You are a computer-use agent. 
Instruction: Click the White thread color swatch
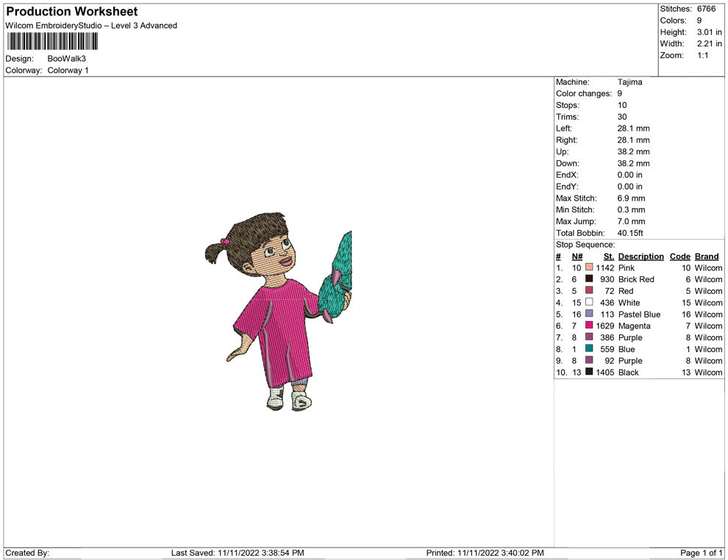pyautogui.click(x=589, y=302)
